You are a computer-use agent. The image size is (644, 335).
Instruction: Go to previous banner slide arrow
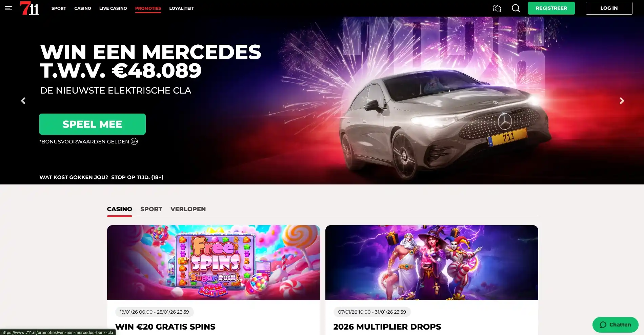(23, 101)
